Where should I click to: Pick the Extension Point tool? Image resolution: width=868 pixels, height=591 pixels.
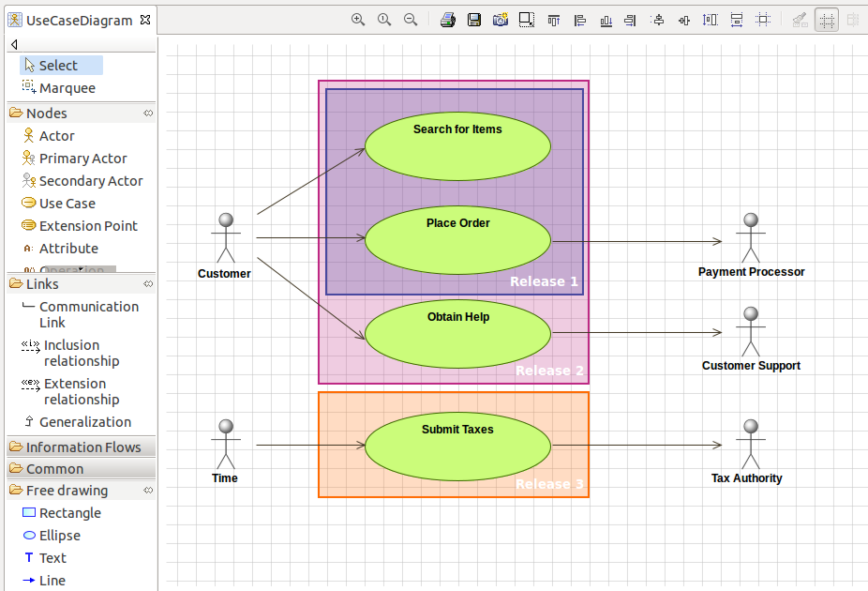[79, 226]
